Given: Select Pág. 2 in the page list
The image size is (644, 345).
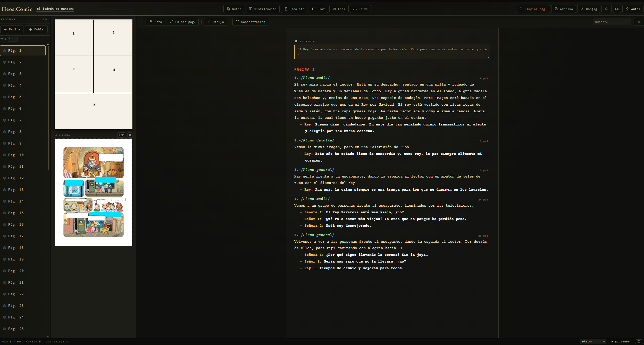Looking at the screenshot, I should [x=23, y=62].
